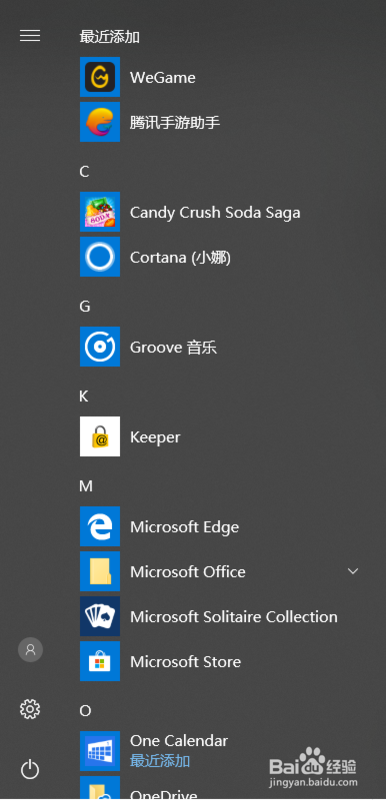Click the Groove music icon
Image resolution: width=386 pixels, height=800 pixels.
click(x=100, y=347)
